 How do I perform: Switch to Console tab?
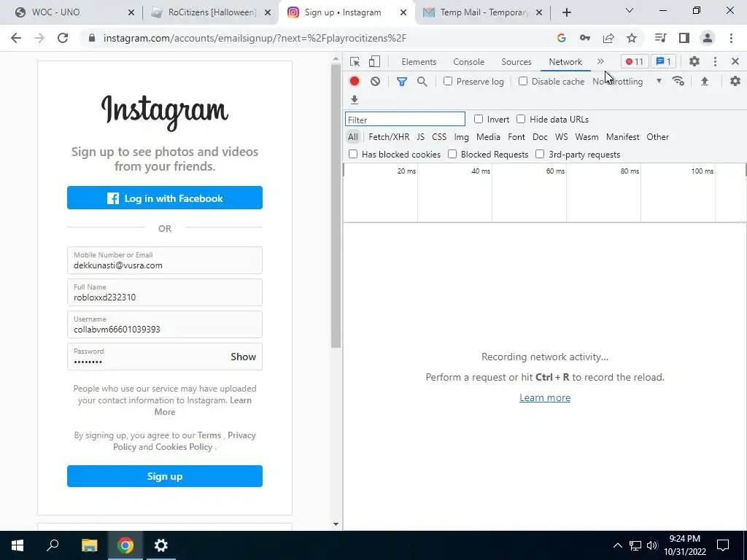tap(469, 62)
